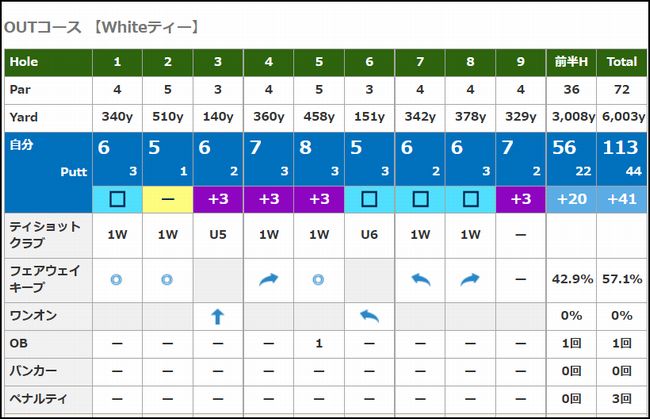Click the purple +3 cell under hole 9
This screenshot has height=419, width=650.
click(521, 198)
